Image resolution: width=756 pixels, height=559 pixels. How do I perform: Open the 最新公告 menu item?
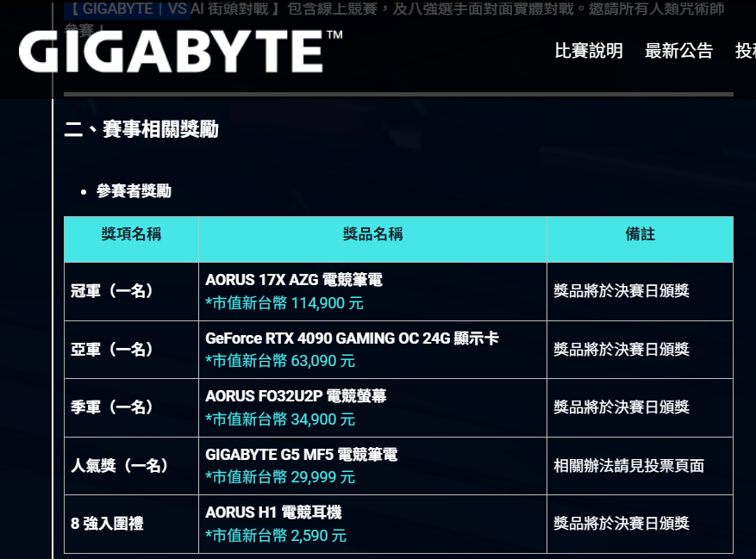click(679, 51)
